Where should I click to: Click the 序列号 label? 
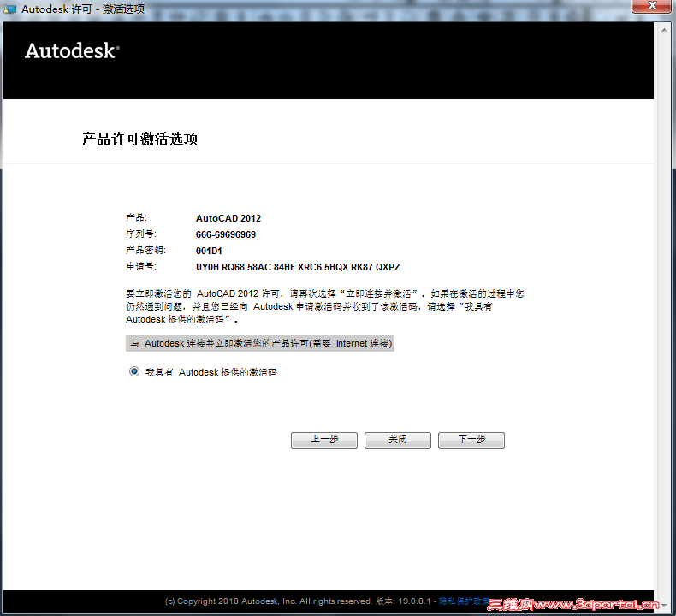(x=141, y=234)
